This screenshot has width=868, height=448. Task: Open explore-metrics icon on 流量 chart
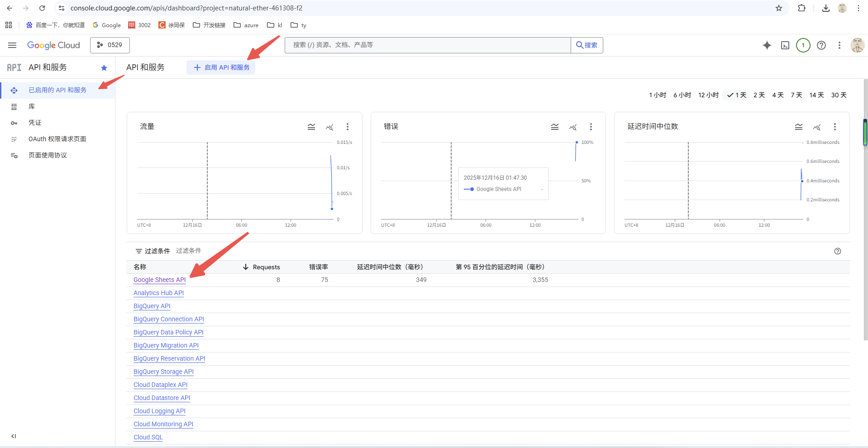[x=329, y=127]
